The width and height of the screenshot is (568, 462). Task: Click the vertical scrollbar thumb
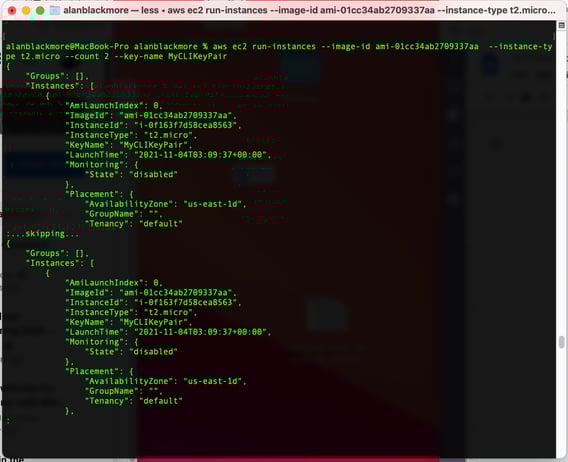click(x=561, y=342)
